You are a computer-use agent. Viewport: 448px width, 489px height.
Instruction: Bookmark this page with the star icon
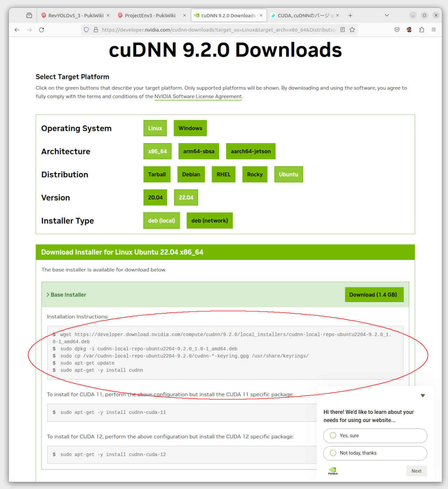352,30
